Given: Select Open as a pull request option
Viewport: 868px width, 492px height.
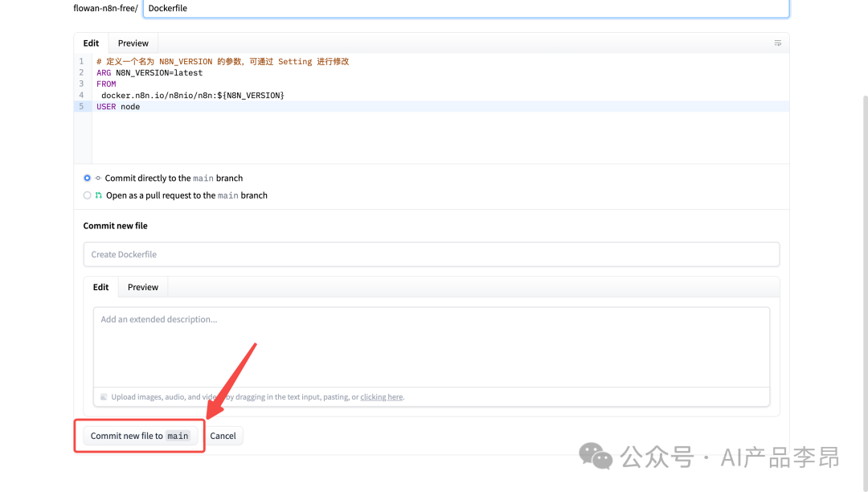Looking at the screenshot, I should 87,195.
